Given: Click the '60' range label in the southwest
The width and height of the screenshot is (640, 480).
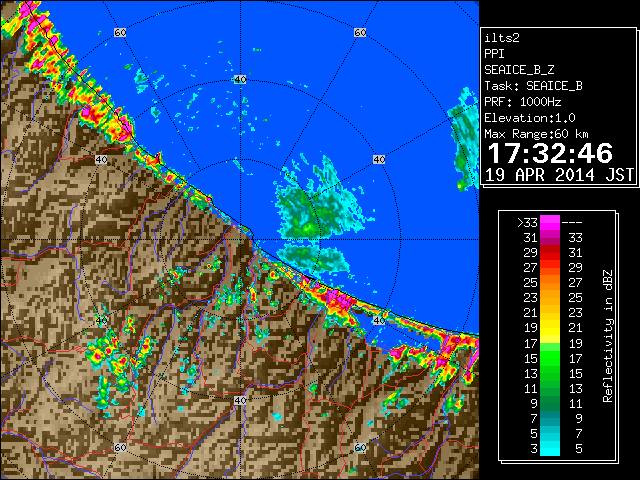Looking at the screenshot, I should tap(120, 447).
